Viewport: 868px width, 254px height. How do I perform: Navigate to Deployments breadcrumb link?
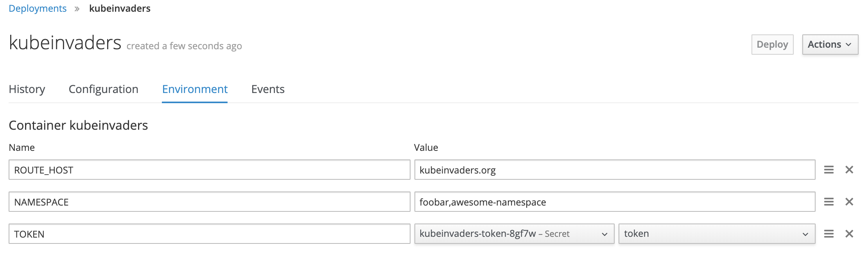point(38,8)
